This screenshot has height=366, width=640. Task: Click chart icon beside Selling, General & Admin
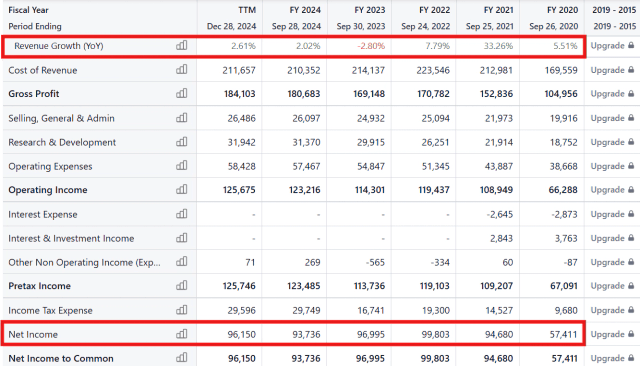click(182, 118)
